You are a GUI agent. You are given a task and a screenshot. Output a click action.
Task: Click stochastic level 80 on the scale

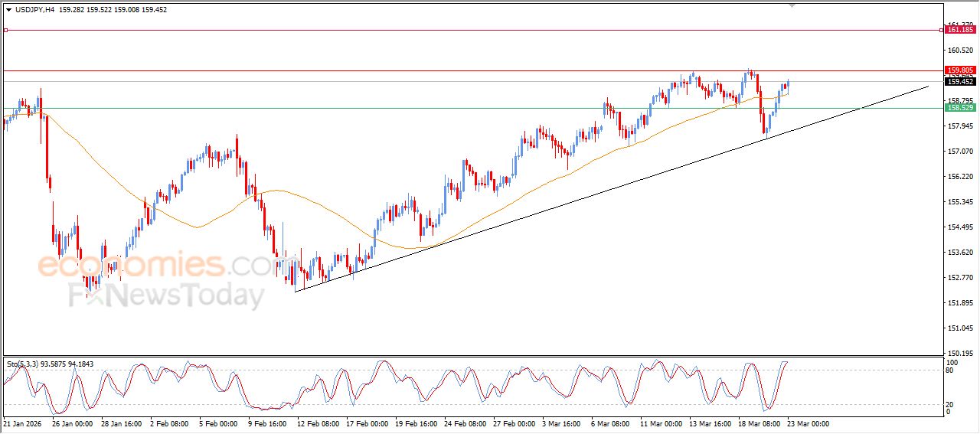tap(952, 370)
